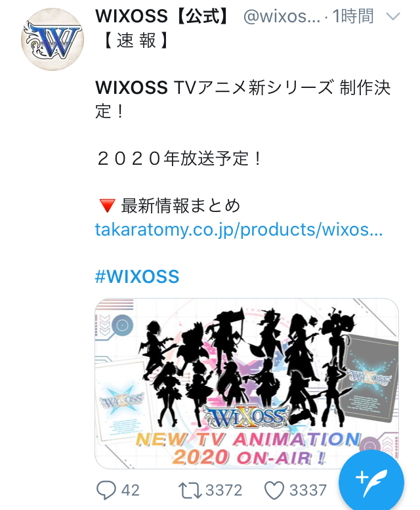This screenshot has height=510, width=420.
Task: Tap the 【速報】 headline text
Action: (x=136, y=40)
